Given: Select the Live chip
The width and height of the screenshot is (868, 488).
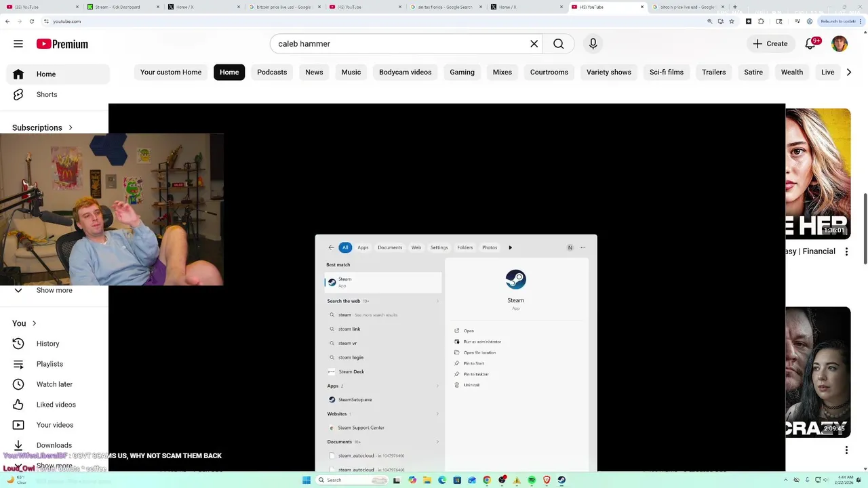Looking at the screenshot, I should pyautogui.click(x=828, y=73).
